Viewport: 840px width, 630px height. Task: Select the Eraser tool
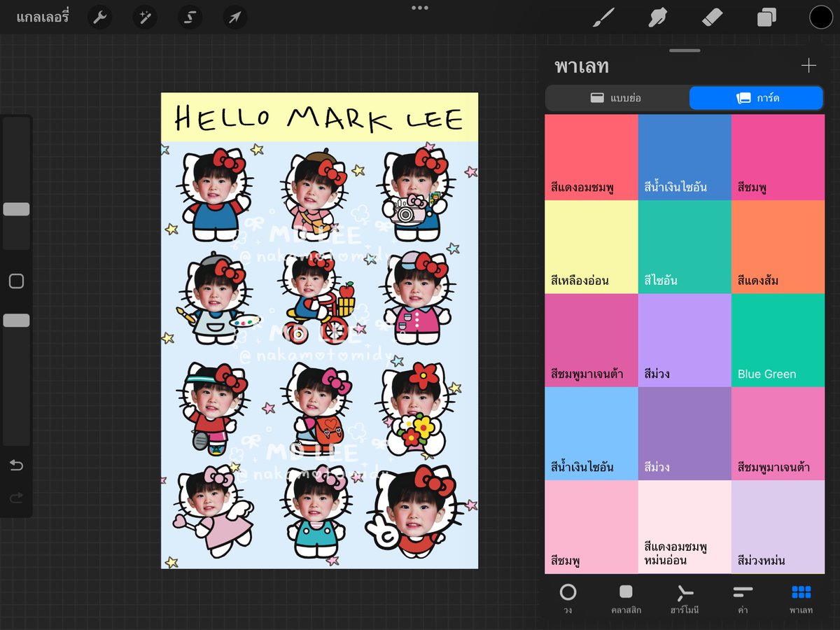[712, 17]
